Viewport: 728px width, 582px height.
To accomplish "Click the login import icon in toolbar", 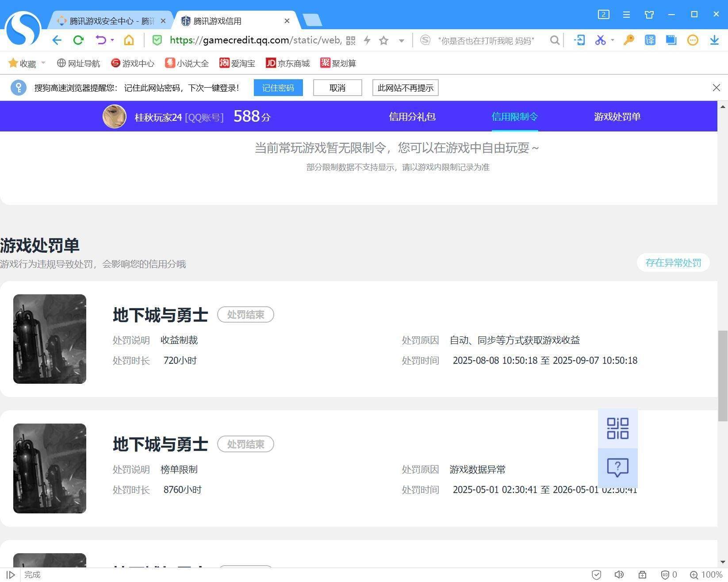I will (x=579, y=40).
